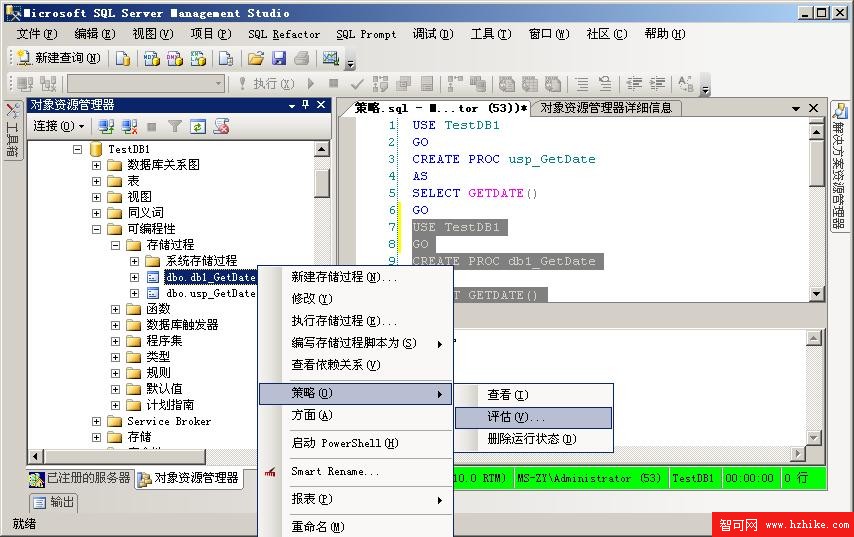Collapse the 存储过程 folder
854x537 pixels.
(115, 245)
